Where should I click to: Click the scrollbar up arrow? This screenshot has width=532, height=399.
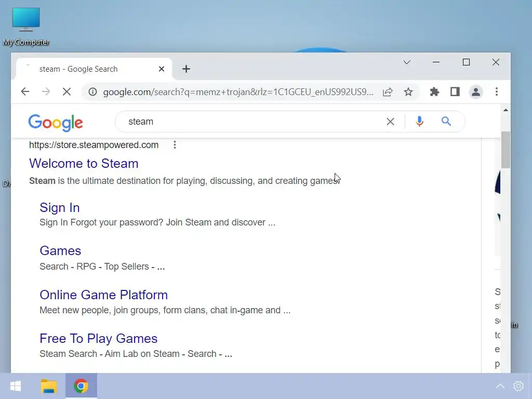pyautogui.click(x=506, y=110)
